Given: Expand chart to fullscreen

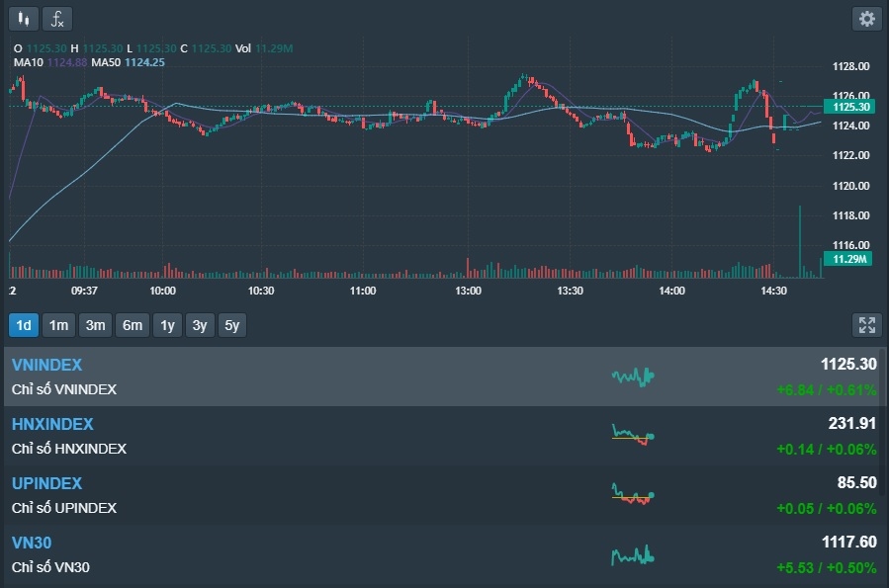Looking at the screenshot, I should [x=866, y=325].
